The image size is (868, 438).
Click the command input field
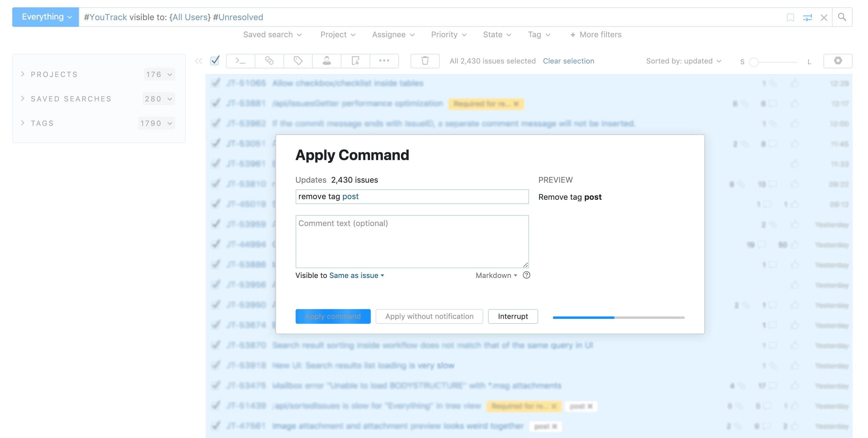(412, 196)
